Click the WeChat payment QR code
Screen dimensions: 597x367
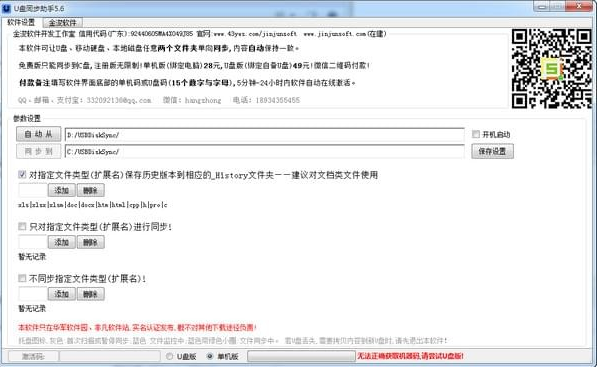point(552,69)
